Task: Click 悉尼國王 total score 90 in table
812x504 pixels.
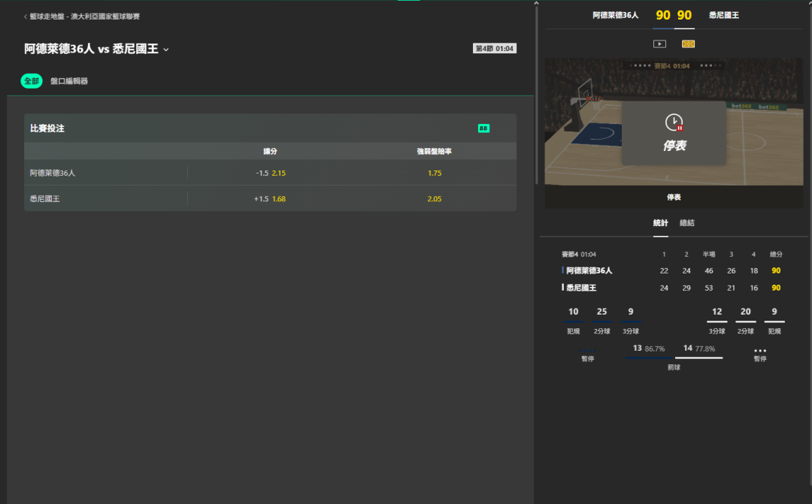Action: pyautogui.click(x=776, y=288)
